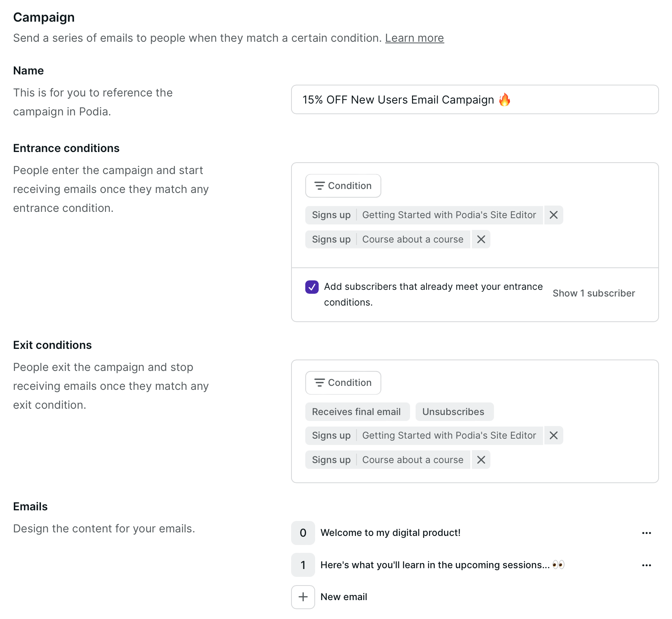Remove the exit condition for Podia's Site Editor
Viewport: 672px width, 619px height.
pyautogui.click(x=553, y=436)
